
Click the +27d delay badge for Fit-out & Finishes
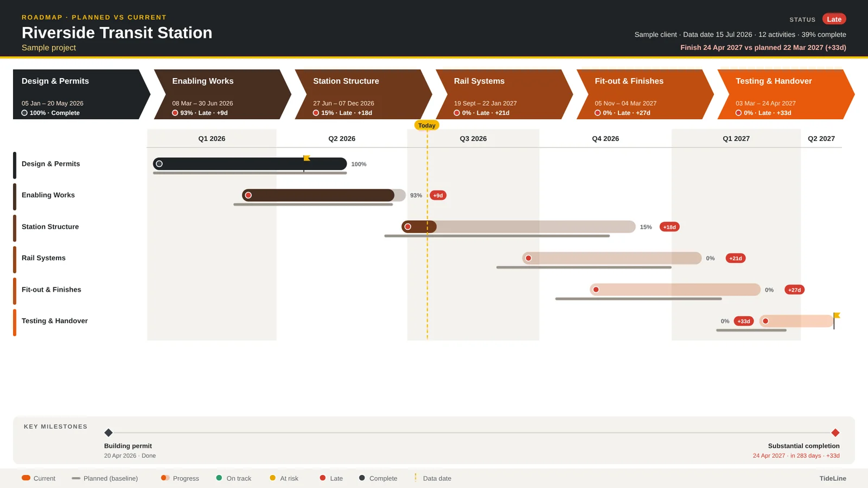(794, 290)
